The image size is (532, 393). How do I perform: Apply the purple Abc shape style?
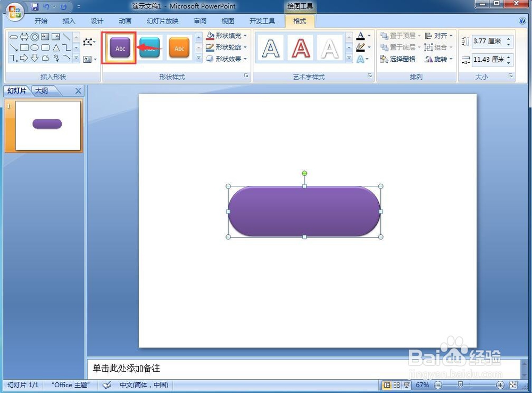pyautogui.click(x=120, y=47)
